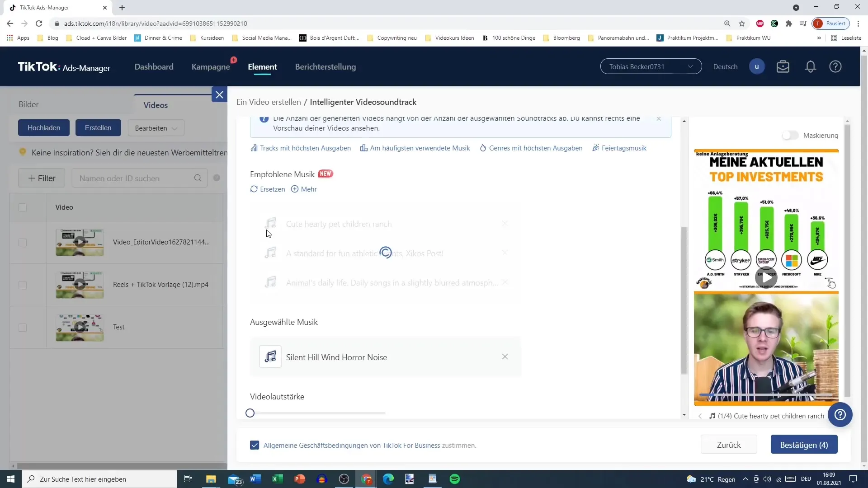Toggle the select-all Video checkbox
Screen dimensions: 868x488
(x=23, y=207)
